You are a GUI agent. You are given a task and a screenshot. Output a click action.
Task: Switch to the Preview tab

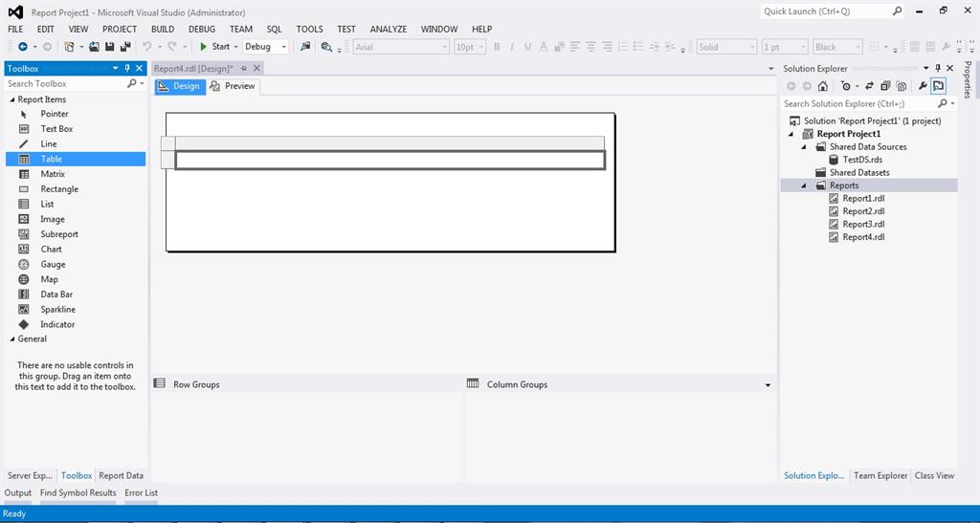click(234, 86)
